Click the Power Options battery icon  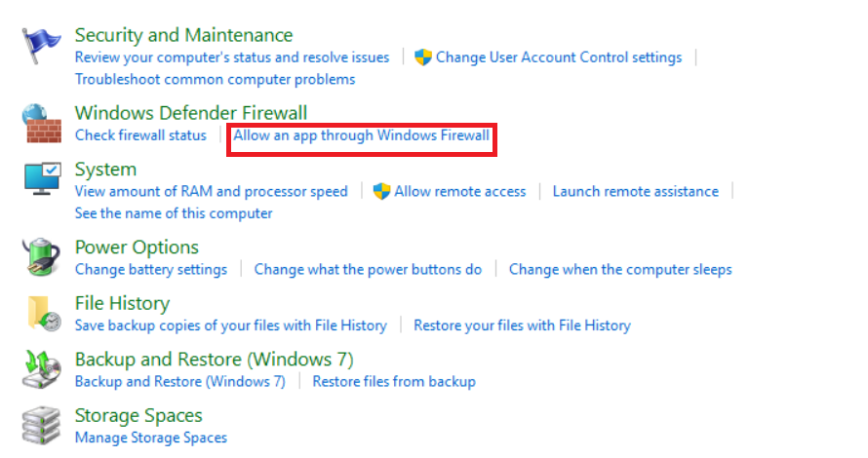41,257
